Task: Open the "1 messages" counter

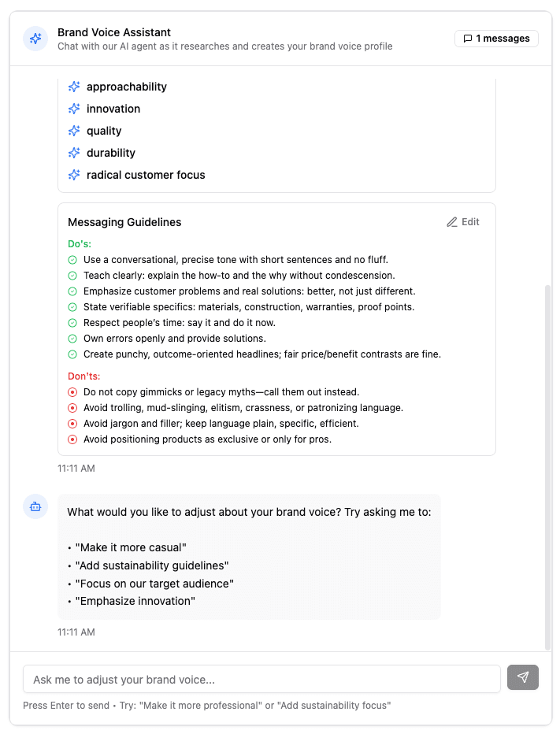Action: click(496, 38)
